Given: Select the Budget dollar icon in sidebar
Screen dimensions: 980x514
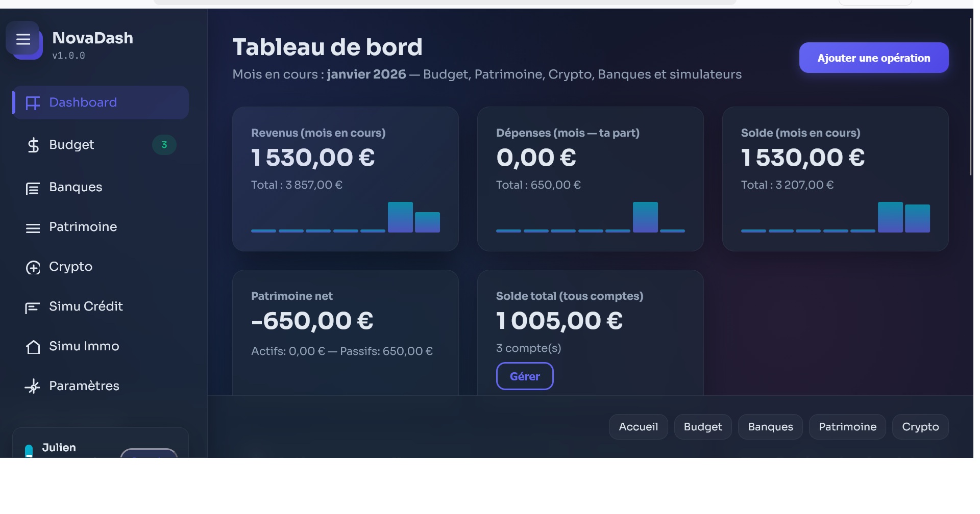Looking at the screenshot, I should coord(33,145).
